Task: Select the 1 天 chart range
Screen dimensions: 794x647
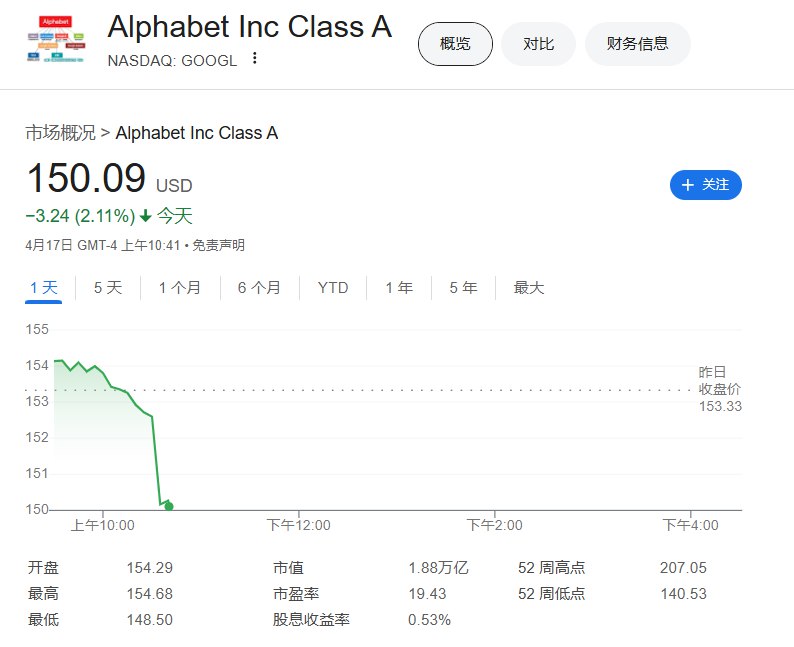Action: pos(44,288)
